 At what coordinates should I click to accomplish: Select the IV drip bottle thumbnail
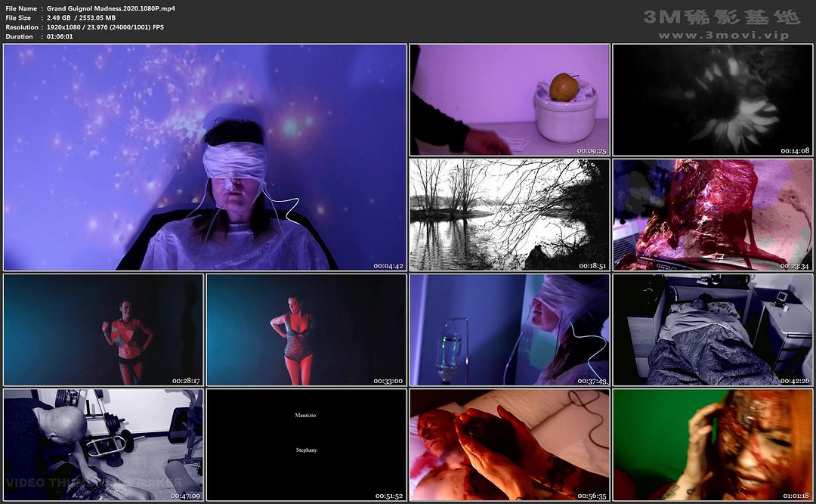click(x=509, y=329)
